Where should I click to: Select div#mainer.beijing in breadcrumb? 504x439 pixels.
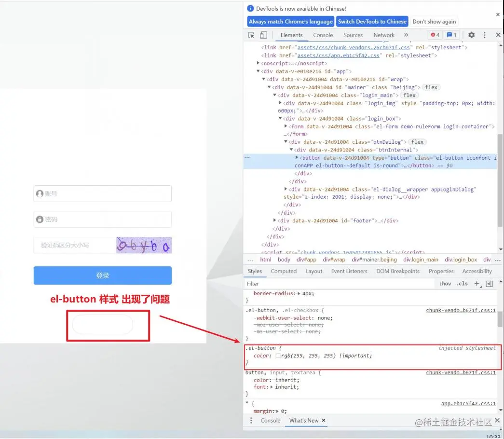point(374,260)
